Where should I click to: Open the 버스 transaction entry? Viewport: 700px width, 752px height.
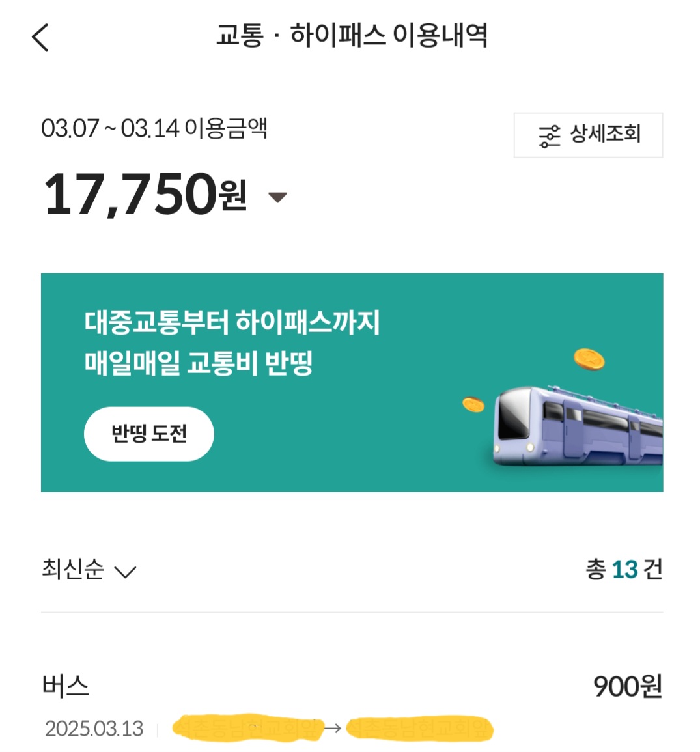click(x=65, y=686)
